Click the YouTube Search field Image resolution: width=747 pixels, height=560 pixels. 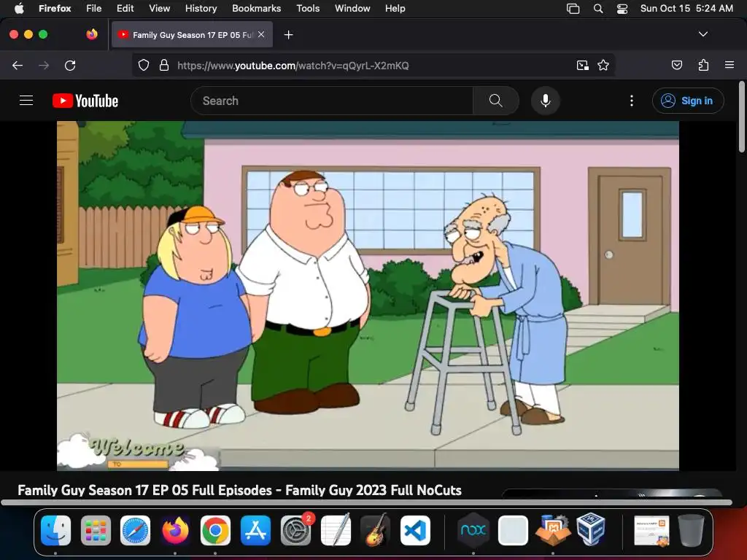(332, 101)
